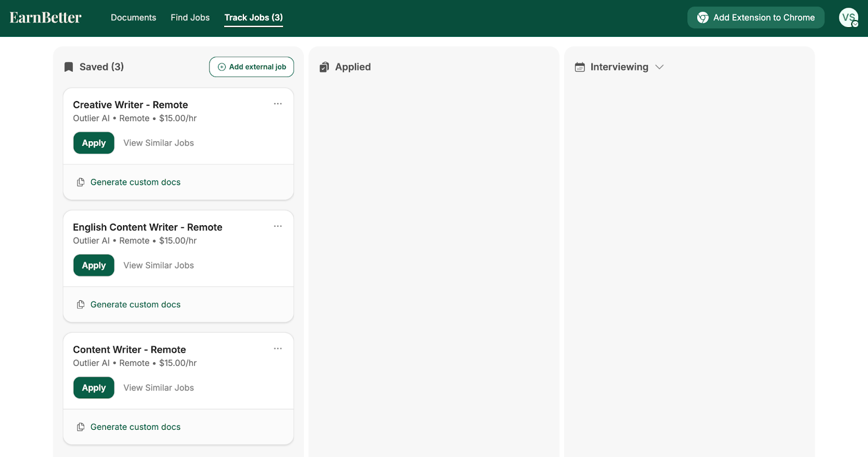This screenshot has width=868, height=457.
Task: Open the VS user profile avatar
Action: [x=848, y=17]
